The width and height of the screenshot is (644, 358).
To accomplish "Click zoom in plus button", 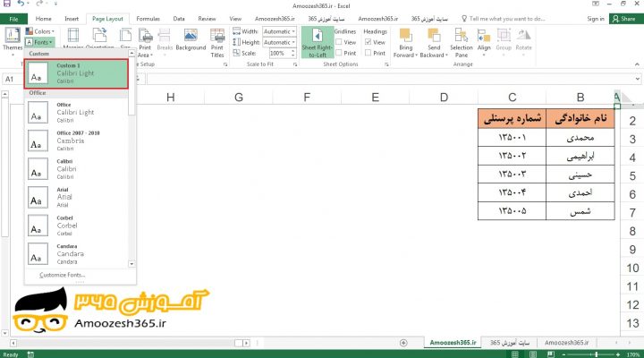I will 618,354.
